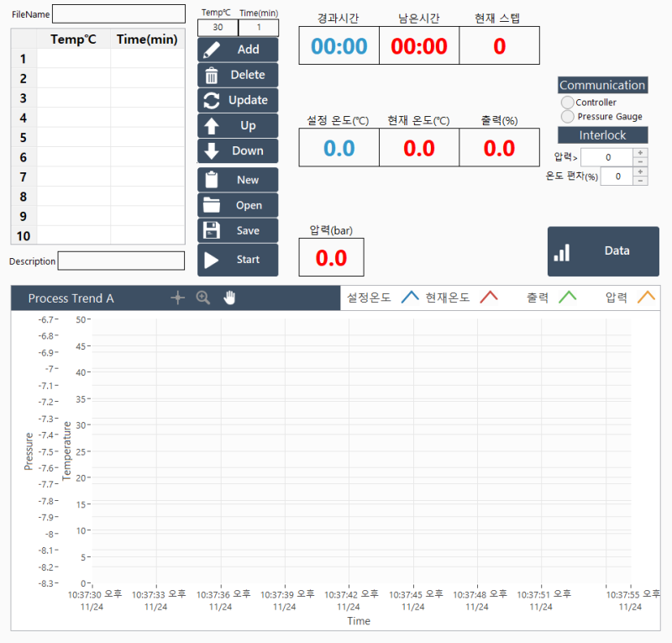
Task: Save the recipe with the floppy disk button
Action: (x=238, y=231)
